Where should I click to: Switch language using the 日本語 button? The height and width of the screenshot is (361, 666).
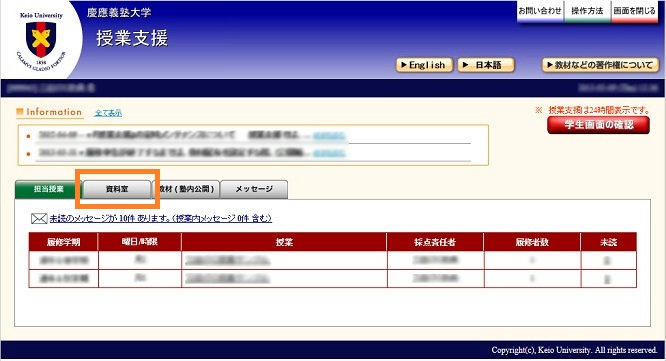pos(486,65)
